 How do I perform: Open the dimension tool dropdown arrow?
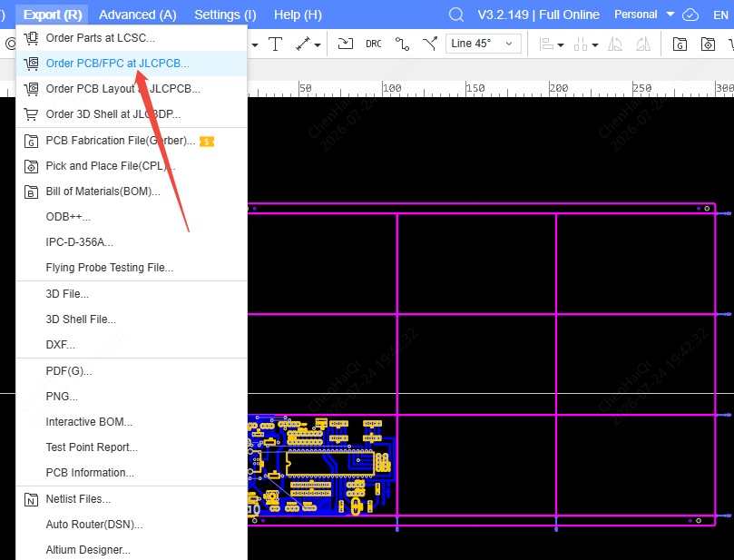click(x=318, y=45)
